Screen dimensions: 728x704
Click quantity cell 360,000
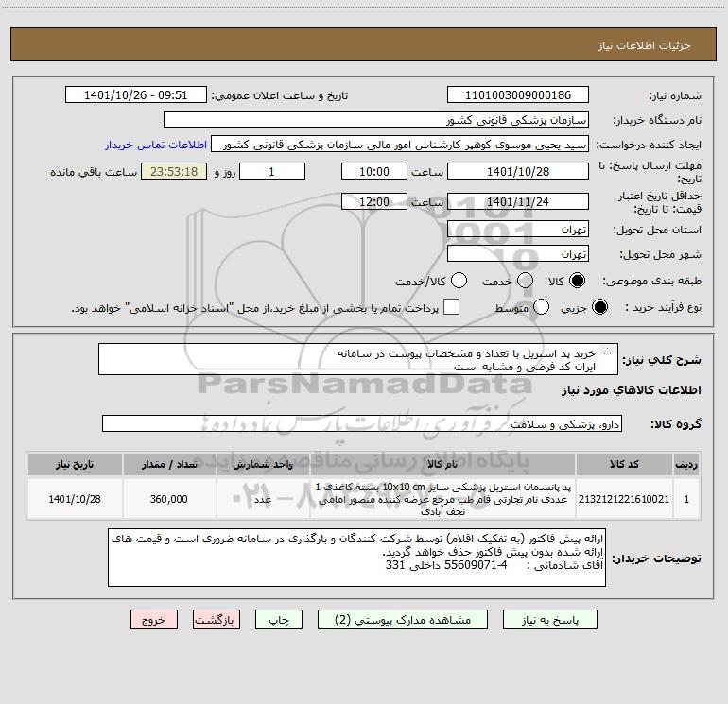(x=169, y=499)
